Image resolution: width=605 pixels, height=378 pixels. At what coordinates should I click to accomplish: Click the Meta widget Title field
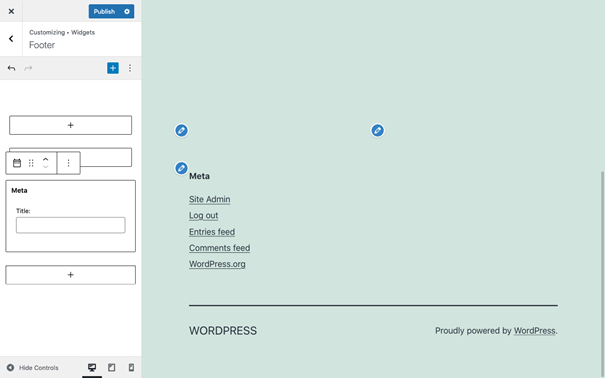click(71, 225)
